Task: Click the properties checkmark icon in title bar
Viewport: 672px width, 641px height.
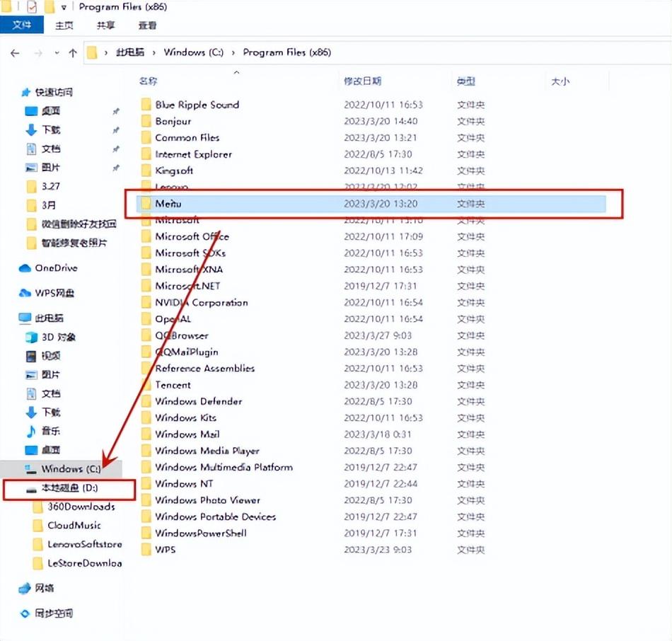Action: pos(32,7)
